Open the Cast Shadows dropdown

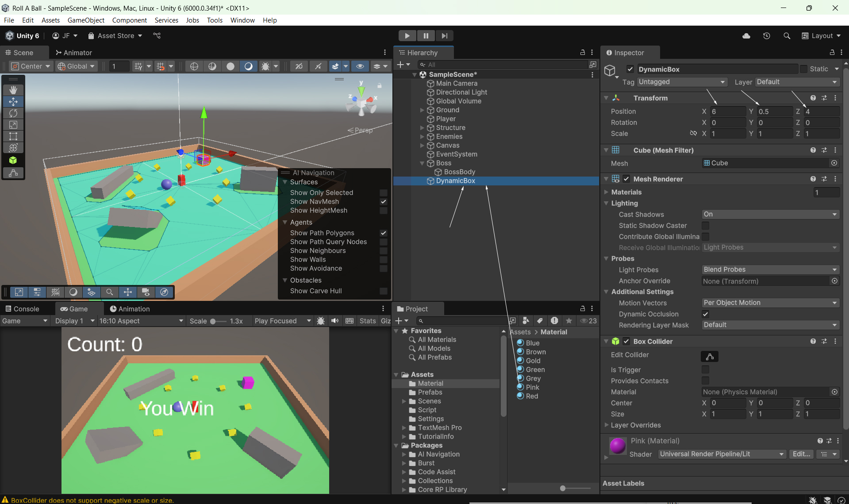pos(770,215)
